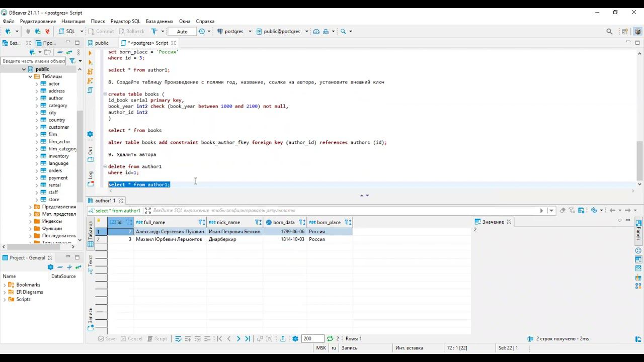
Task: Click the Project panel settings gear
Action: pyautogui.click(x=50, y=267)
